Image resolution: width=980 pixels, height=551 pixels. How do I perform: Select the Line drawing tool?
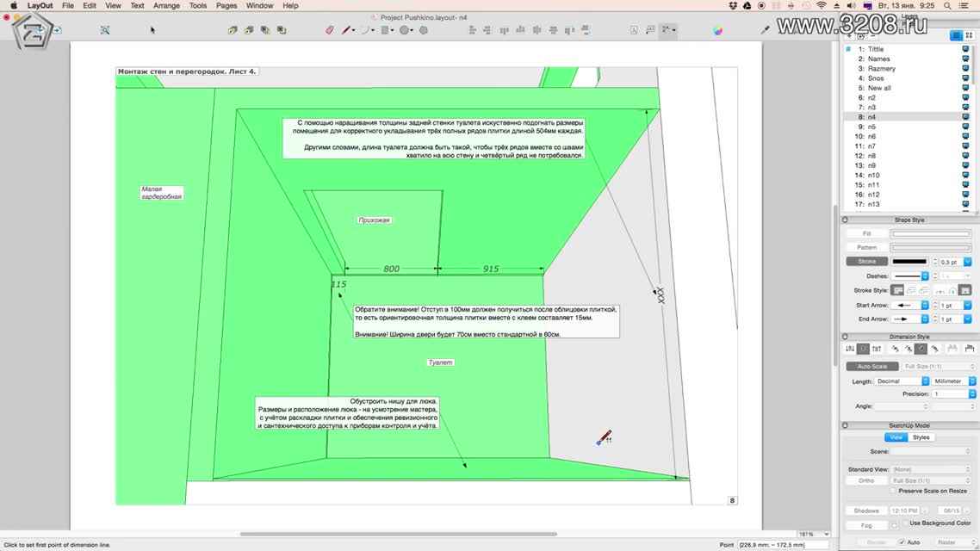pos(345,30)
